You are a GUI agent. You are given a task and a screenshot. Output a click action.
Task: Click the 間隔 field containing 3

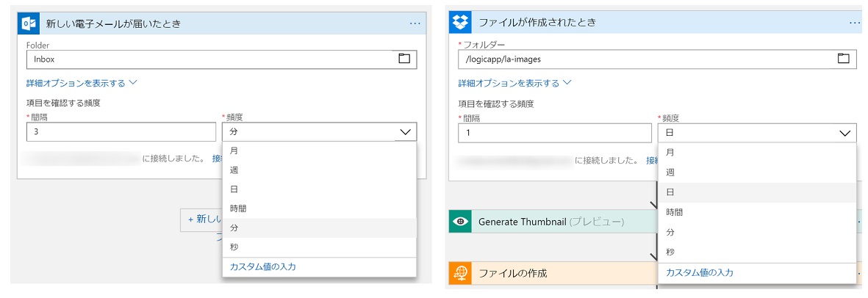[x=121, y=132]
